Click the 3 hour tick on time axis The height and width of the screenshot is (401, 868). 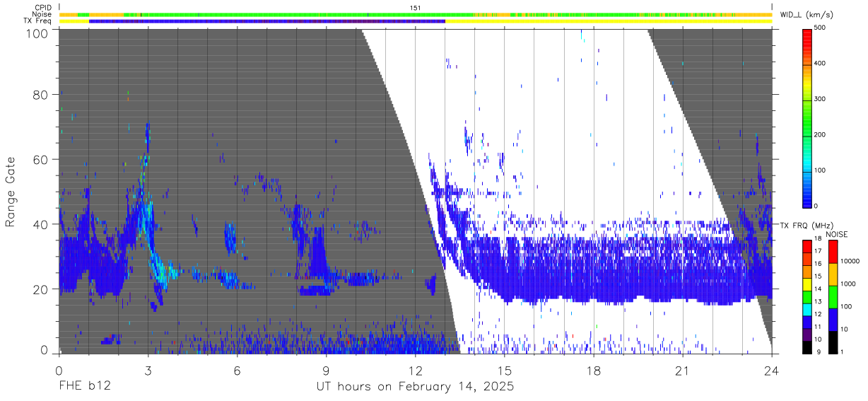148,371
